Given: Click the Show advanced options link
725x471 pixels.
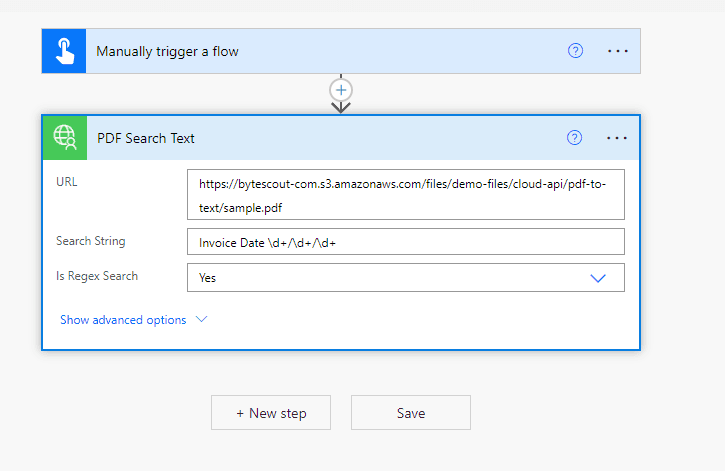Looking at the screenshot, I should [x=123, y=320].
